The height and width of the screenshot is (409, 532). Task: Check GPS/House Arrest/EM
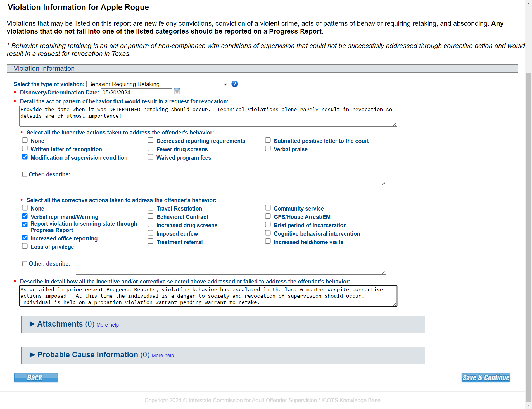coord(268,216)
